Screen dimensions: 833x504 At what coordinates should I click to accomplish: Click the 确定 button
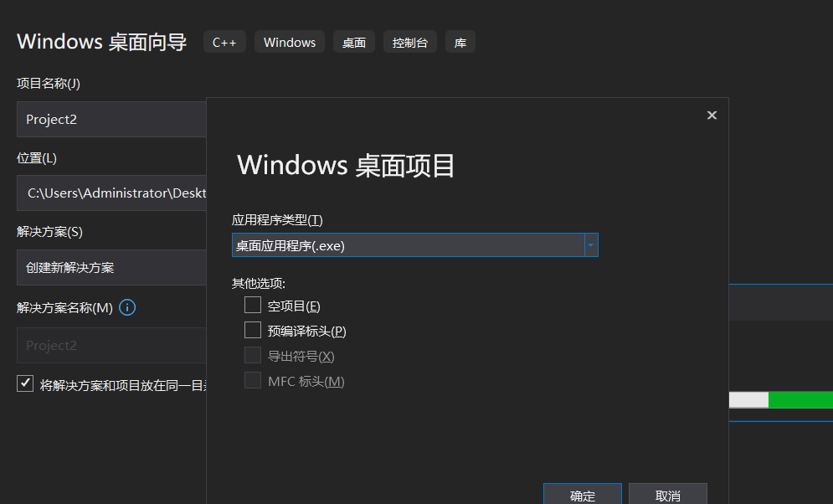click(x=582, y=495)
